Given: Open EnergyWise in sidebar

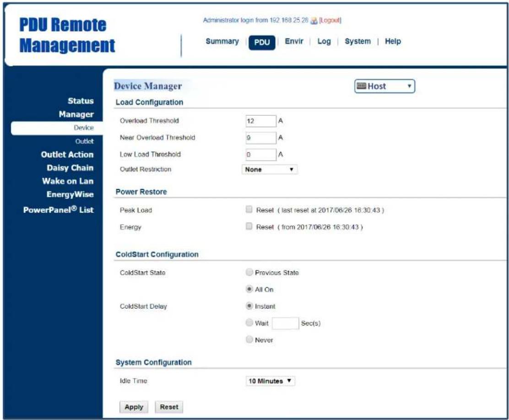Looking at the screenshot, I should [70, 194].
